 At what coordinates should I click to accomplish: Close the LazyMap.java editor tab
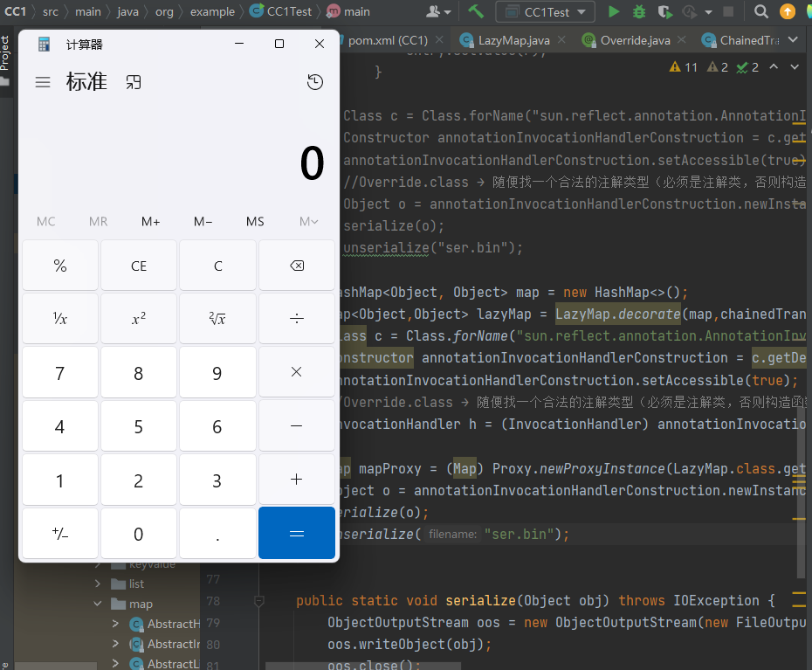562,39
